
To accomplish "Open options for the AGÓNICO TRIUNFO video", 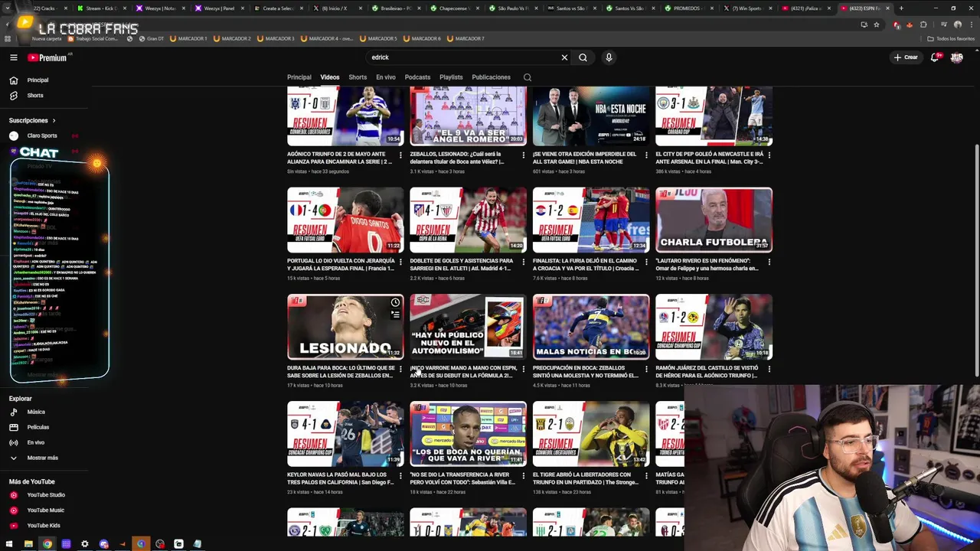I will click(x=400, y=155).
